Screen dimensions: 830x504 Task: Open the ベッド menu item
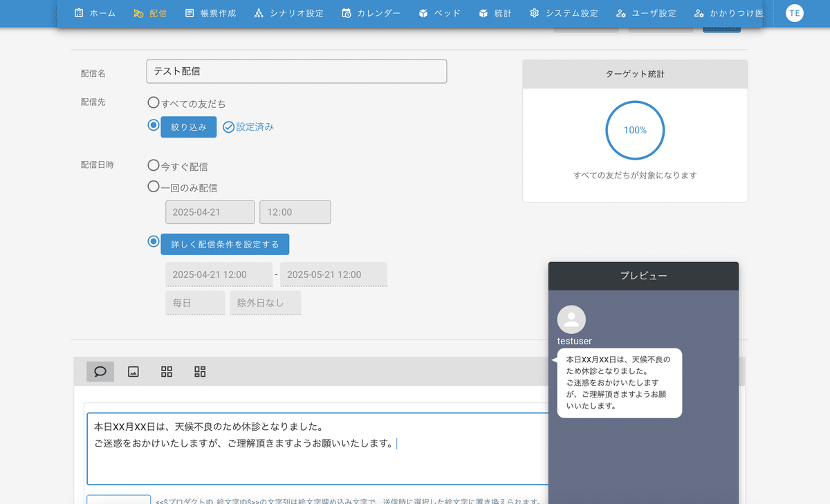click(439, 13)
